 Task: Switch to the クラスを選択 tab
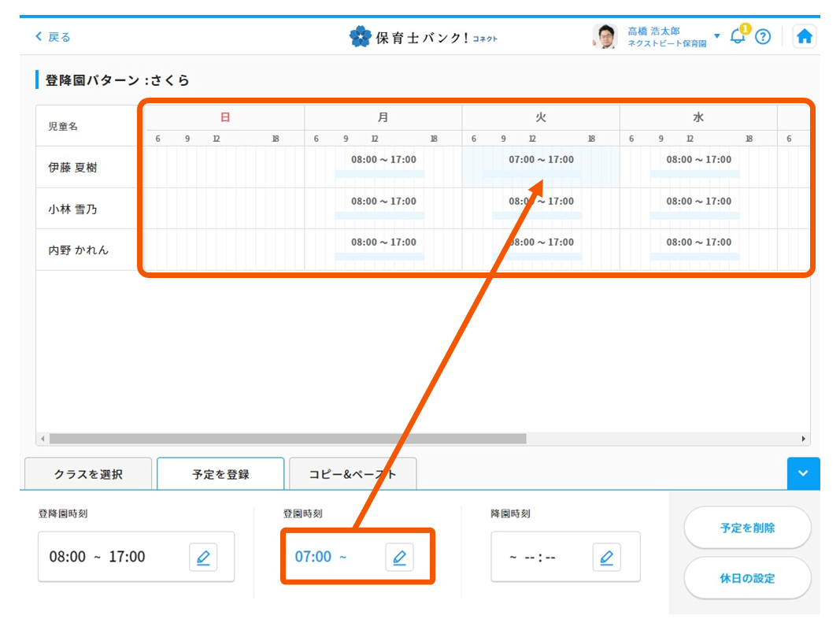click(x=87, y=473)
